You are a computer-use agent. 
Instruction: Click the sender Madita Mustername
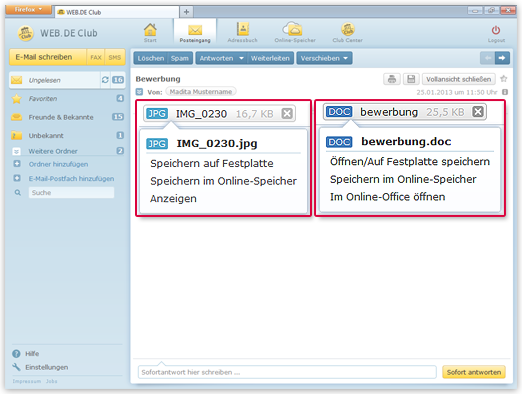coord(201,92)
